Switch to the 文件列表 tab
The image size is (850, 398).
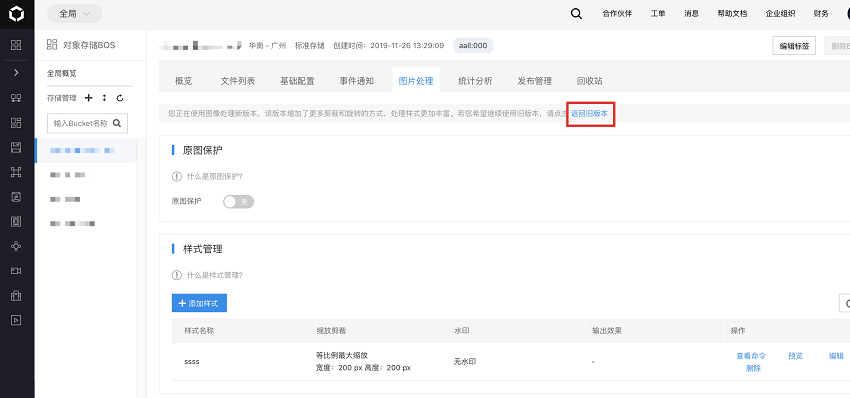click(237, 81)
